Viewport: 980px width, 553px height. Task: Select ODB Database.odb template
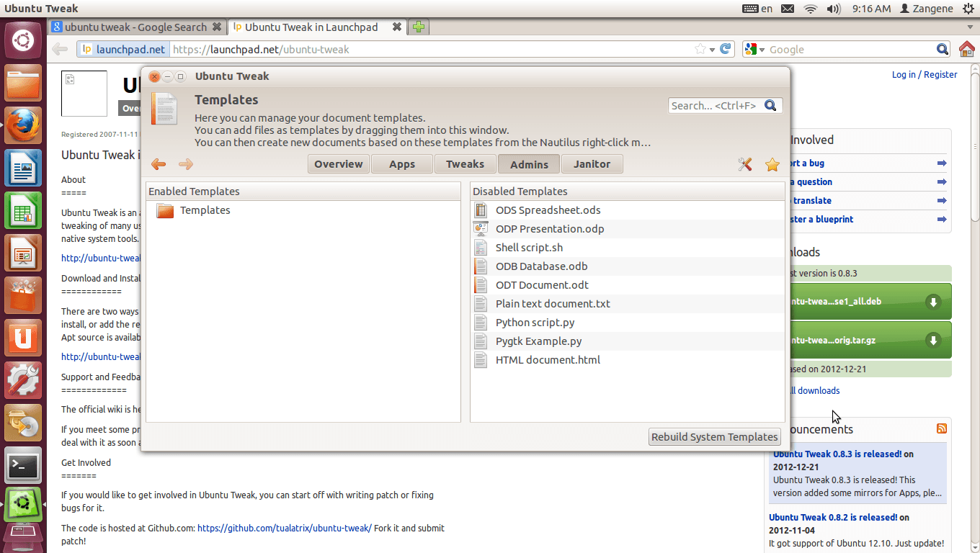click(x=628, y=266)
